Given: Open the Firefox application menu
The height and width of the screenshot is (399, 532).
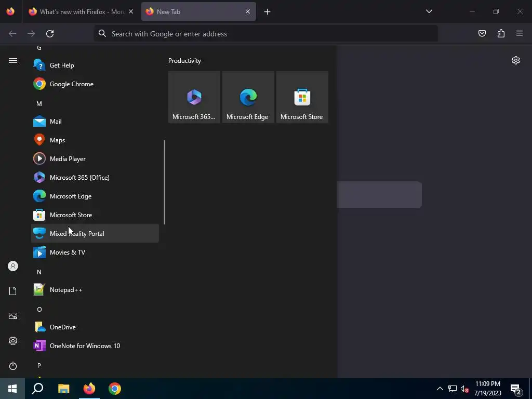Looking at the screenshot, I should pyautogui.click(x=520, y=33).
